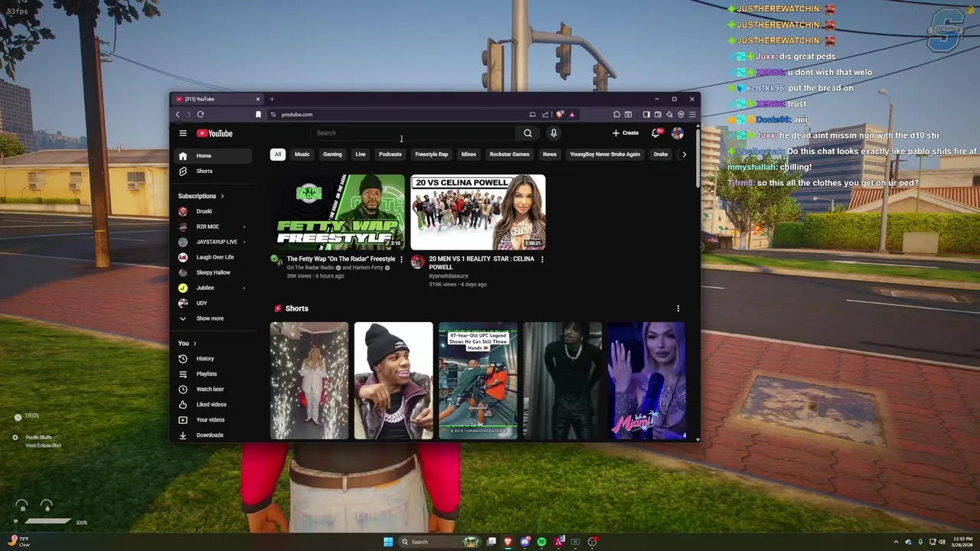This screenshot has height=551, width=980.
Task: Show hidden system tray icons
Action: point(896,542)
